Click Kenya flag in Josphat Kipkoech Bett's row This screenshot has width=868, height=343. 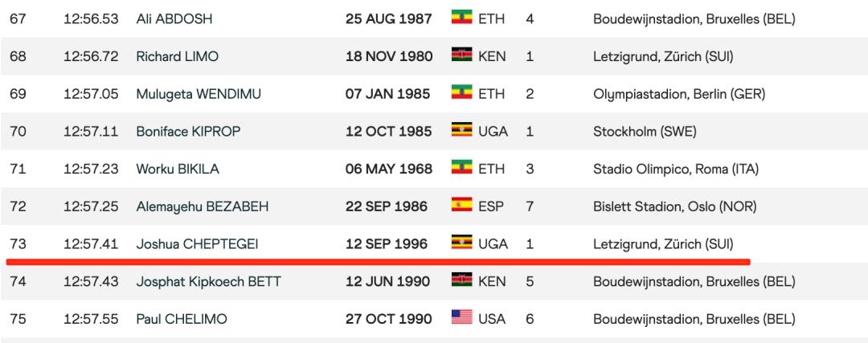click(x=461, y=280)
